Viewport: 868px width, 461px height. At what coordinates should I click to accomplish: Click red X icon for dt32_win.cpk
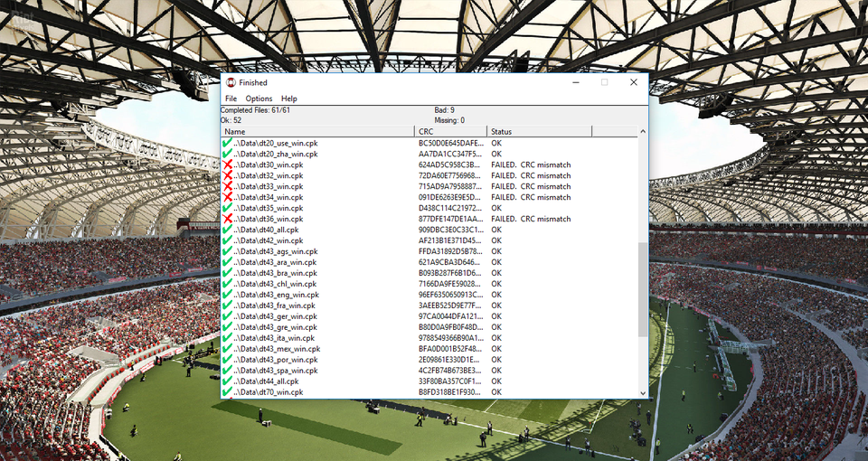(227, 175)
